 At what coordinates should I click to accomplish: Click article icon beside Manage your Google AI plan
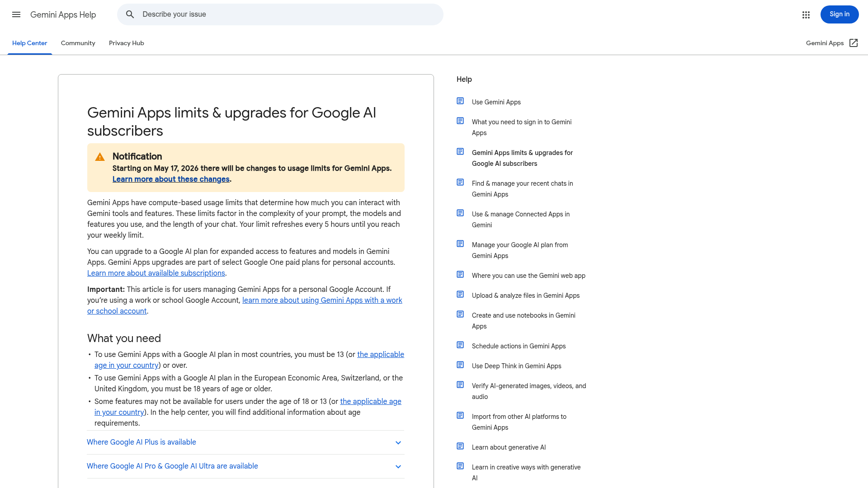(x=460, y=244)
